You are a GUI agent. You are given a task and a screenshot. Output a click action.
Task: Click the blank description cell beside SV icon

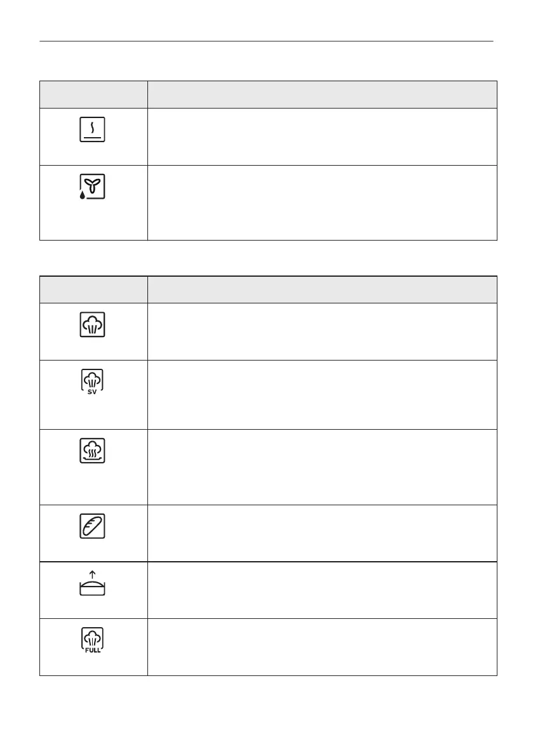[322, 395]
